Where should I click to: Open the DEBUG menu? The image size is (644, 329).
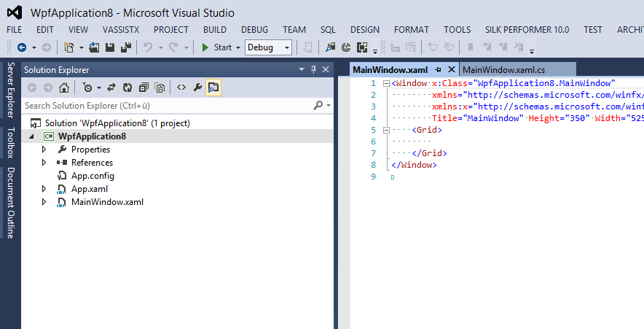tap(255, 30)
